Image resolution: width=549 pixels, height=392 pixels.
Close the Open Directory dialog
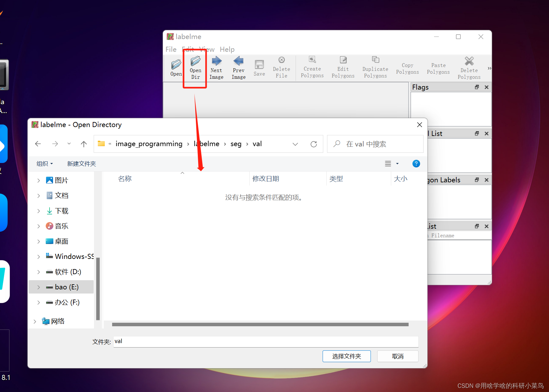[419, 125]
